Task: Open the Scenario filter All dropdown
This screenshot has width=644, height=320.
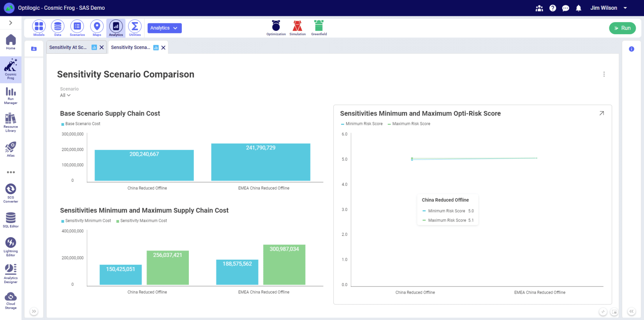Action: click(x=65, y=95)
